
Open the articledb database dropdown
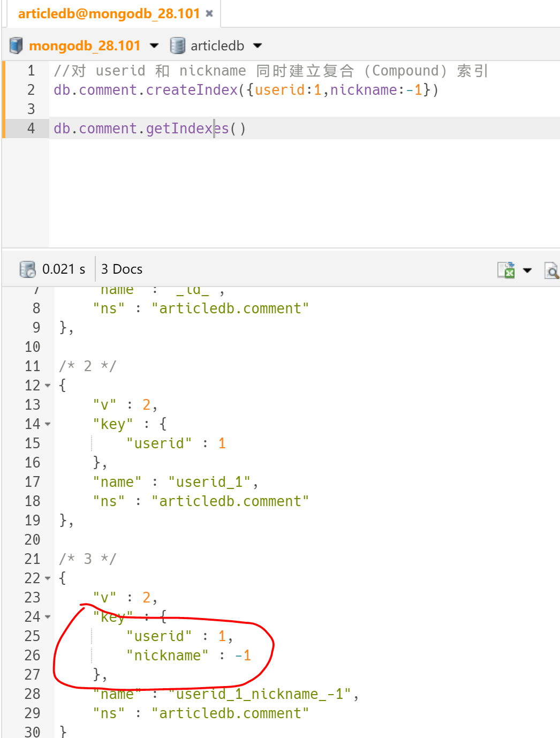258,46
